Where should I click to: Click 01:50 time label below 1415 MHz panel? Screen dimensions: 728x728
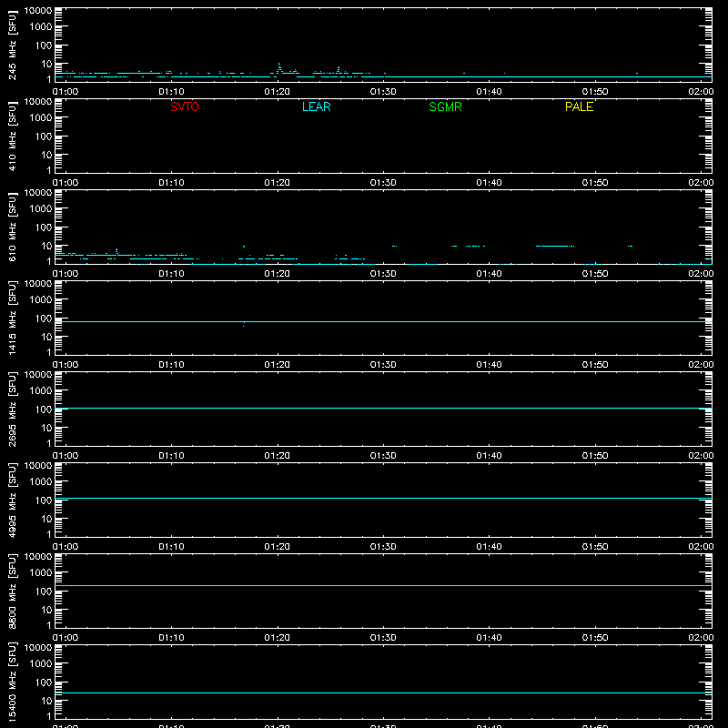[x=595, y=365]
